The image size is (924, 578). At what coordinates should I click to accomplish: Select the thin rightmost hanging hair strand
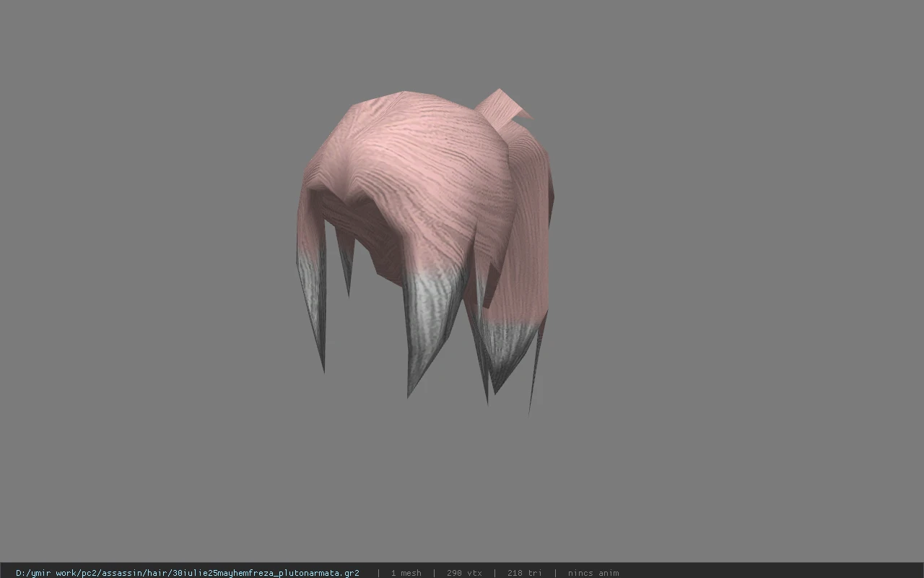point(536,361)
